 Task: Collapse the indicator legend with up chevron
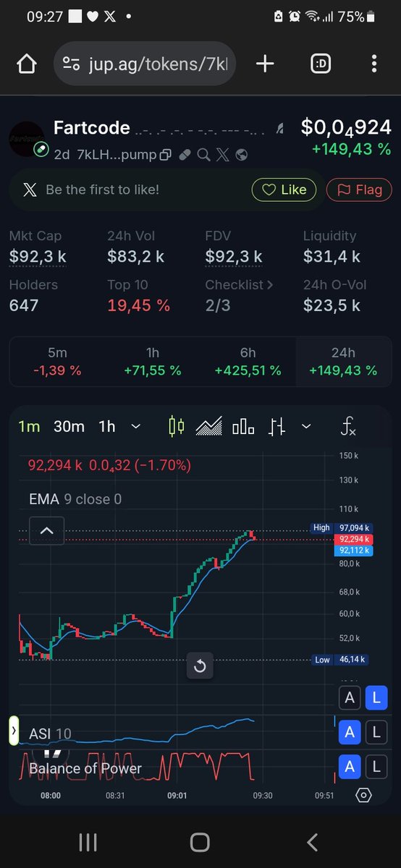(46, 531)
